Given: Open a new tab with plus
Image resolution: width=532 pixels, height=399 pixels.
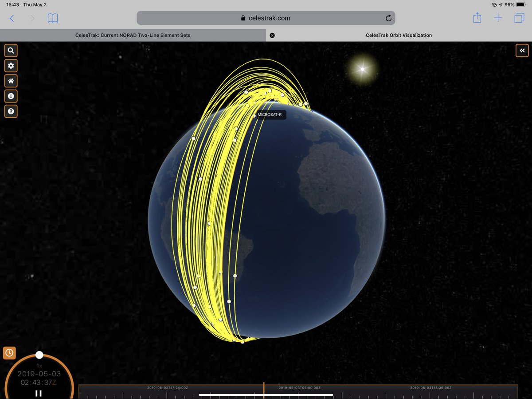Looking at the screenshot, I should pos(498,18).
